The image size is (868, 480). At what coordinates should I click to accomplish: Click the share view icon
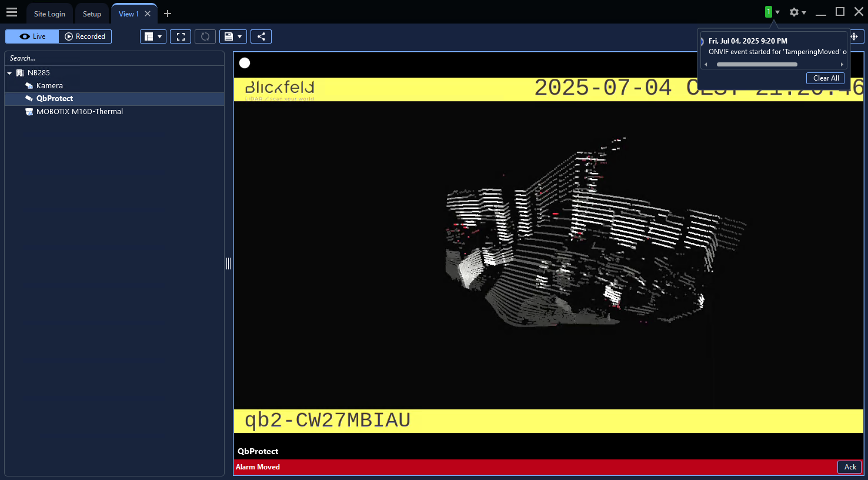261,36
